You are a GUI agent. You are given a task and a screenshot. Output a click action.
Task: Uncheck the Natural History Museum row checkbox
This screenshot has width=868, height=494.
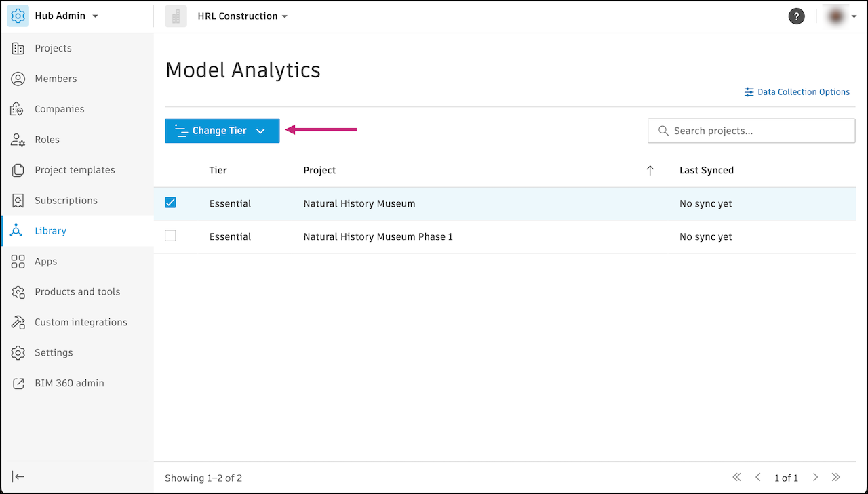pyautogui.click(x=170, y=203)
